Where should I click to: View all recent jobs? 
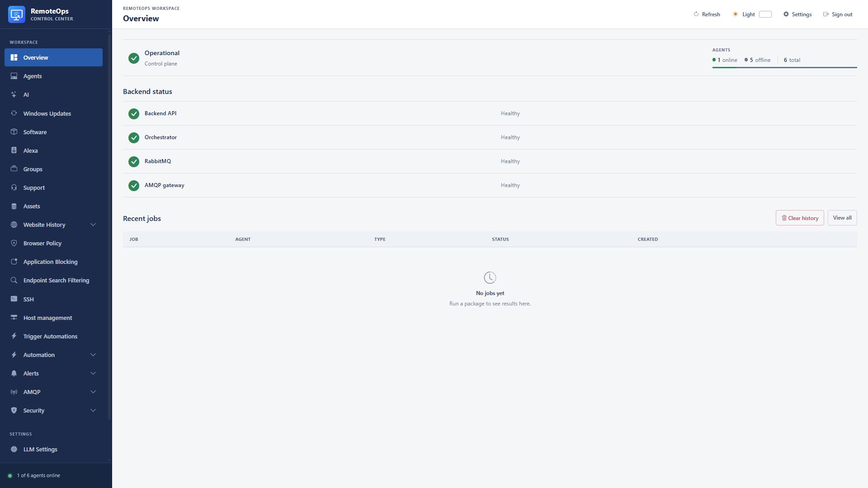pos(842,218)
